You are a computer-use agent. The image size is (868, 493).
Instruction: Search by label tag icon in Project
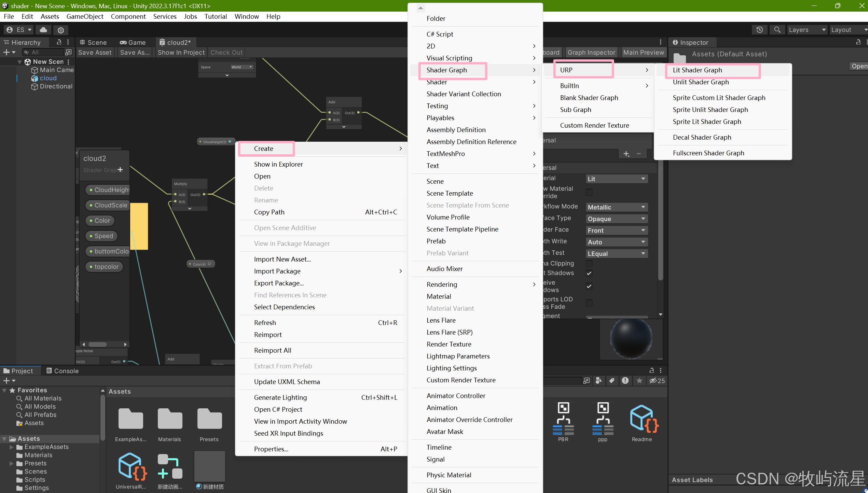click(612, 381)
